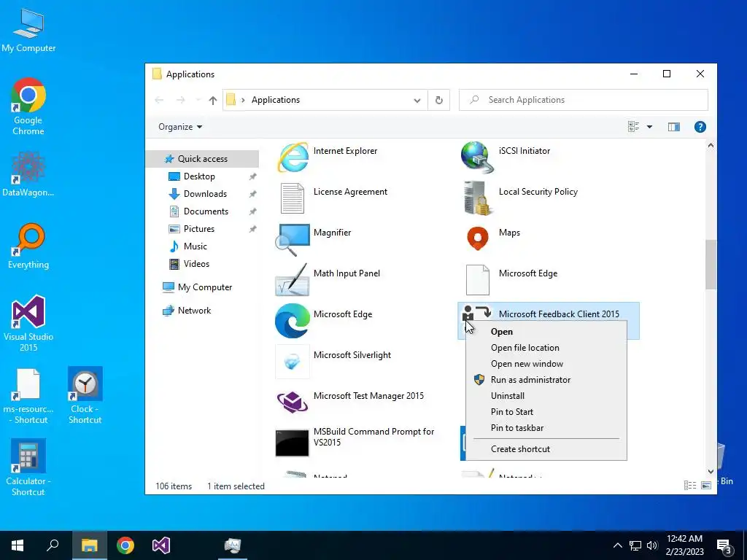Switch to details view in status bar
This screenshot has height=560, width=747.
click(x=690, y=485)
